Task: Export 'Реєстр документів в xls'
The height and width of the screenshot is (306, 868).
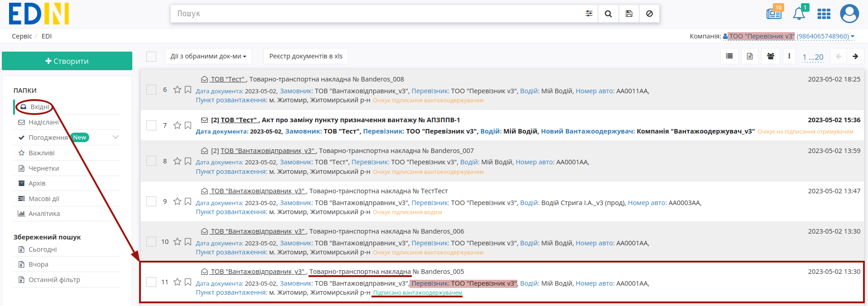Action: pyautogui.click(x=306, y=56)
